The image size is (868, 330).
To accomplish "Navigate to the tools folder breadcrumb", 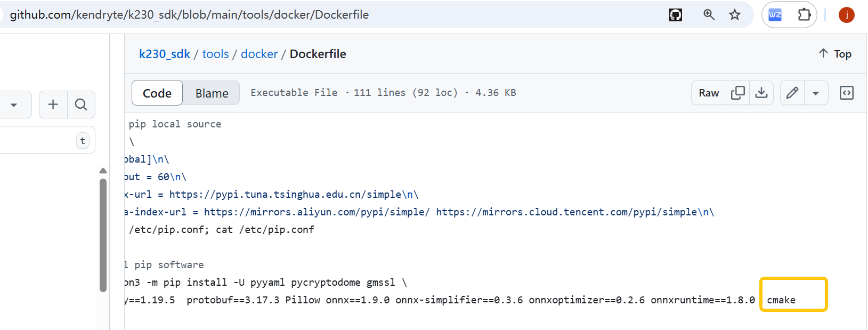I will pos(215,54).
